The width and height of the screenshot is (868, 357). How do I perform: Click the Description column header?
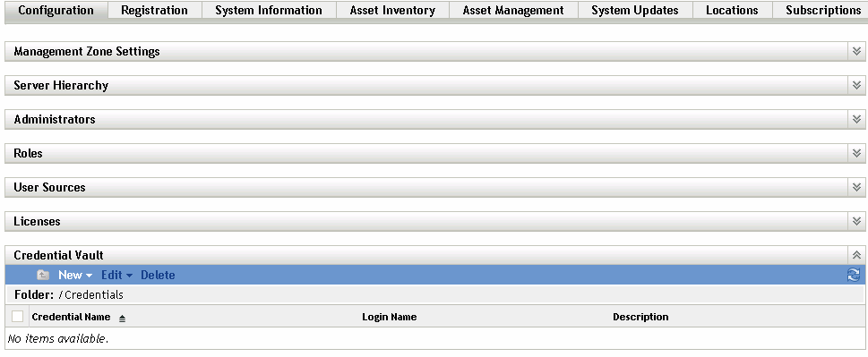tap(640, 318)
